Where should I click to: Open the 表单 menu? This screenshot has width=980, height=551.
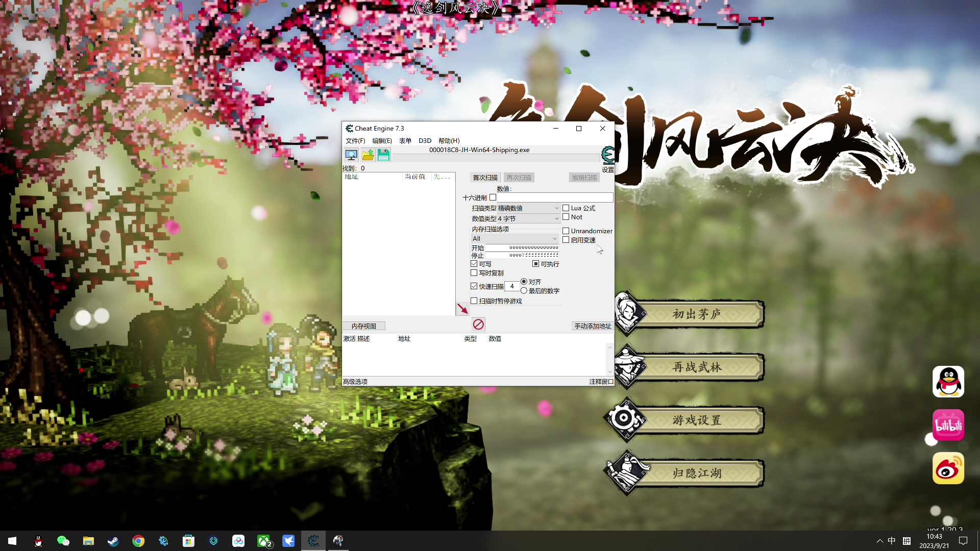(405, 141)
